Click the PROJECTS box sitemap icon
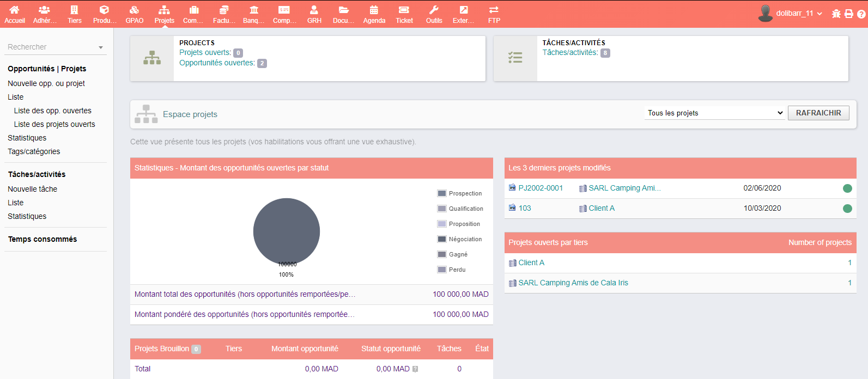The height and width of the screenshot is (379, 868). pyautogui.click(x=152, y=58)
